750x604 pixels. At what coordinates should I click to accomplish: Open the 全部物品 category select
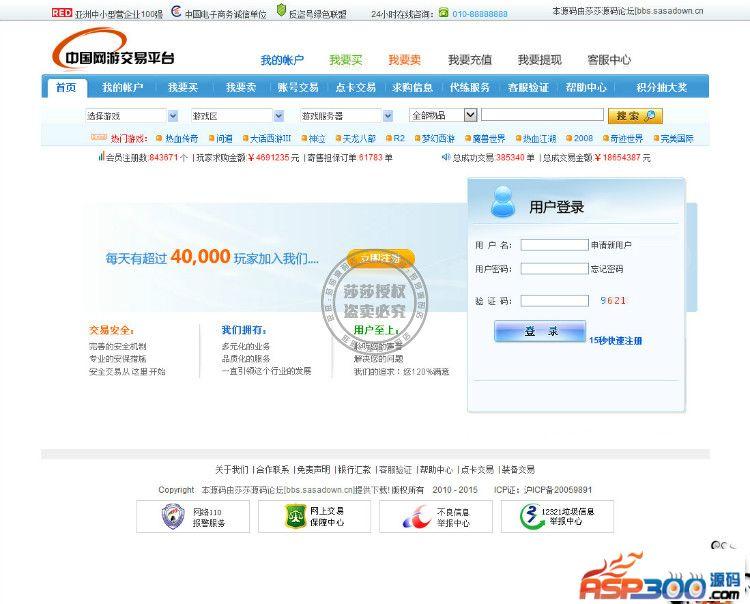(x=443, y=115)
